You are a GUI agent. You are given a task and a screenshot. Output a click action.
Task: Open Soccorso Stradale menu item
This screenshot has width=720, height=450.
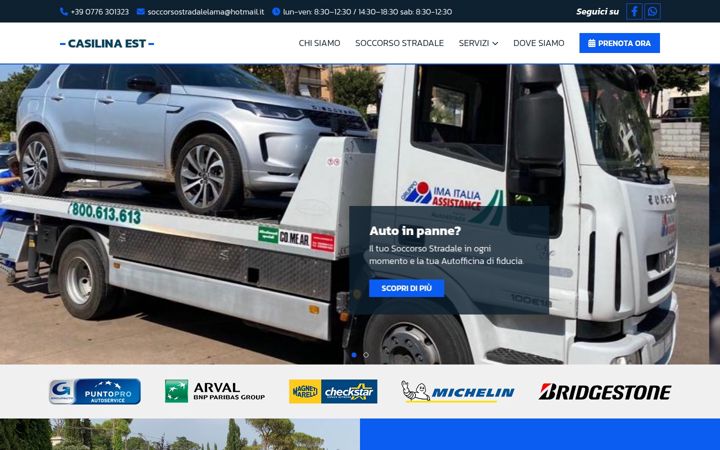pyautogui.click(x=399, y=43)
